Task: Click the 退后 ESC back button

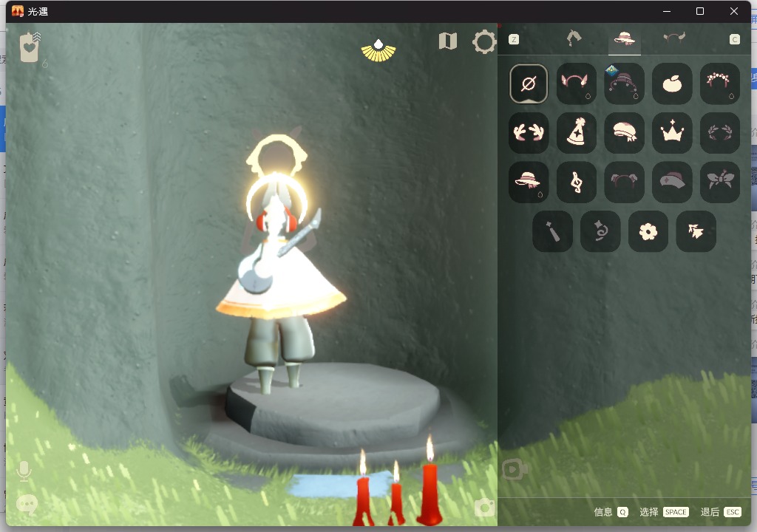Action: coord(721,512)
